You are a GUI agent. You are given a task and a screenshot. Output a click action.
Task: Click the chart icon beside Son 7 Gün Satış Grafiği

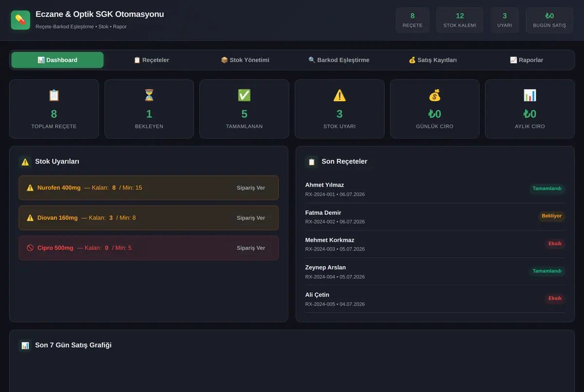25,345
